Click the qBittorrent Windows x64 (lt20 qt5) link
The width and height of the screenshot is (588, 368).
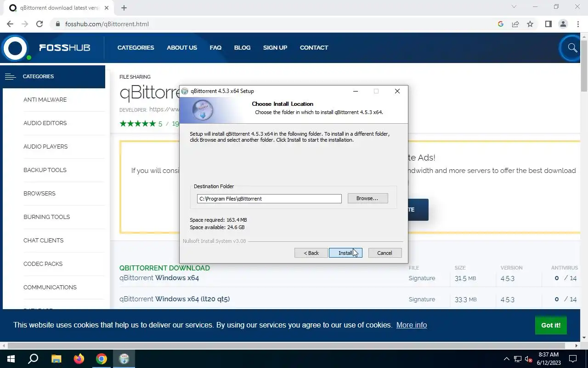coord(175,299)
